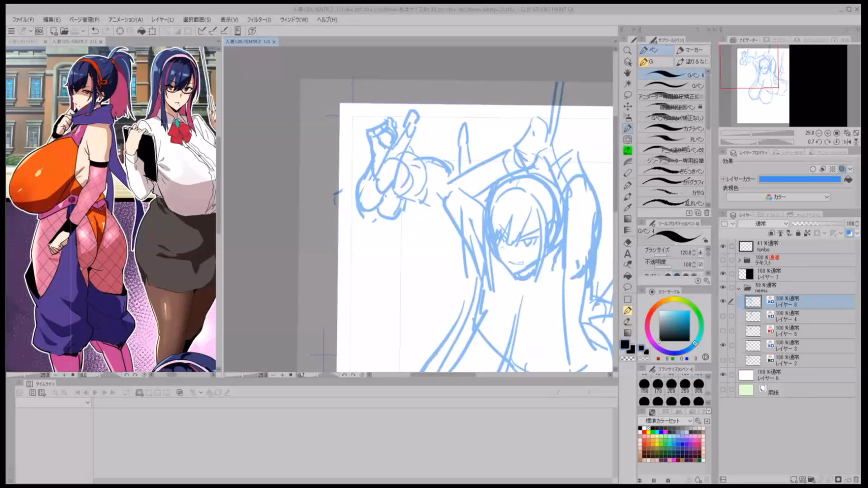Pick the Eyedropper tool

pyautogui.click(x=627, y=207)
